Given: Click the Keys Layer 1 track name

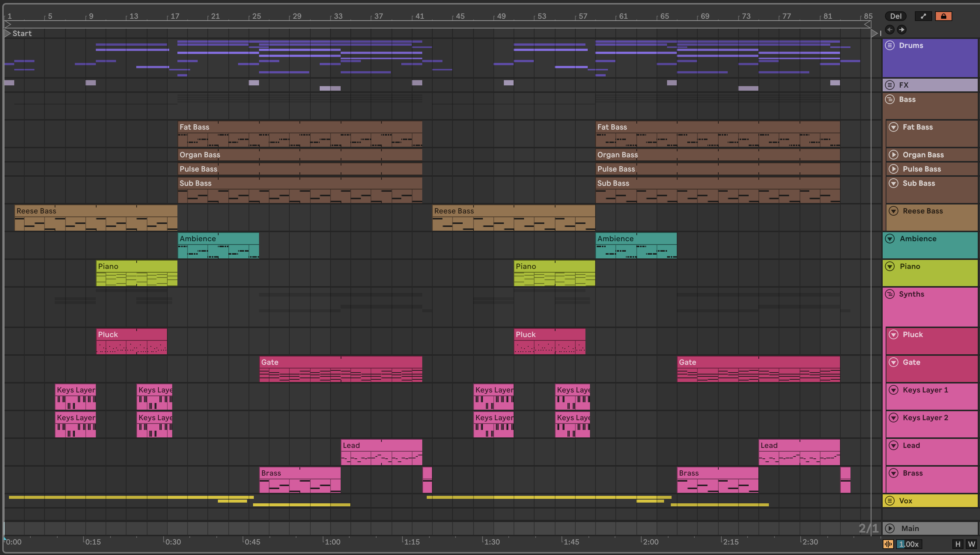Looking at the screenshot, I should [x=925, y=390].
